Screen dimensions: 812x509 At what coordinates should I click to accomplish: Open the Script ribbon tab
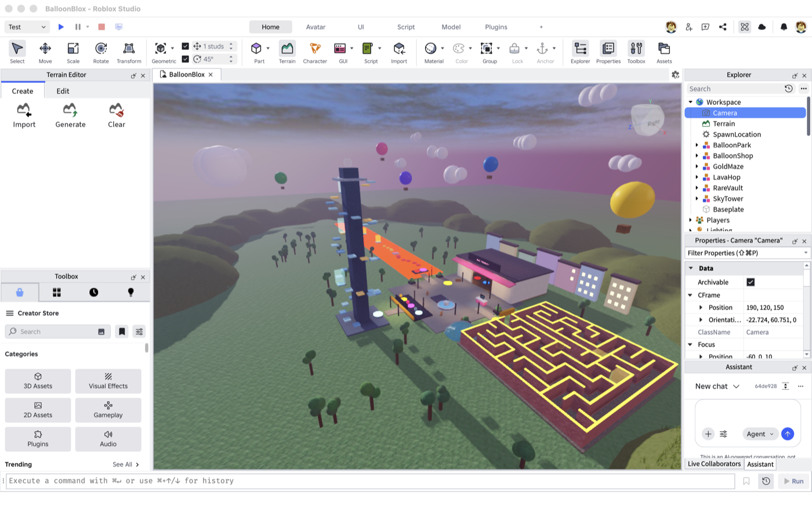tap(406, 27)
